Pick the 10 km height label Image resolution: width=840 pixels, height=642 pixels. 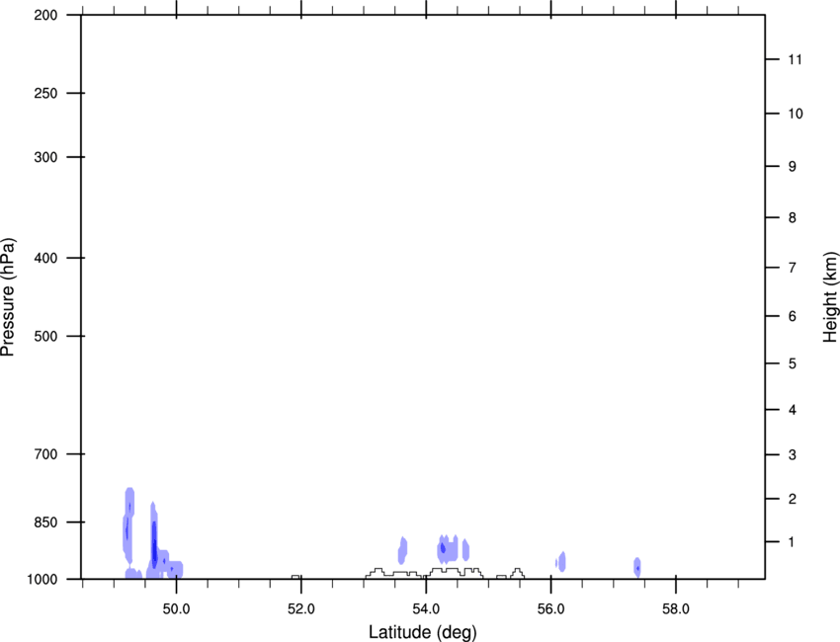796,114
